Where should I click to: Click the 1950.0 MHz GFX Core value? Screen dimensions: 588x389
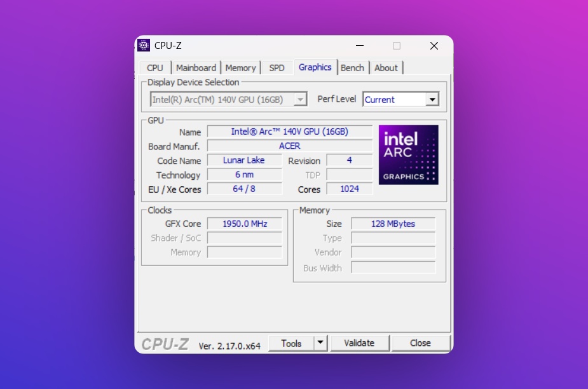coord(245,224)
